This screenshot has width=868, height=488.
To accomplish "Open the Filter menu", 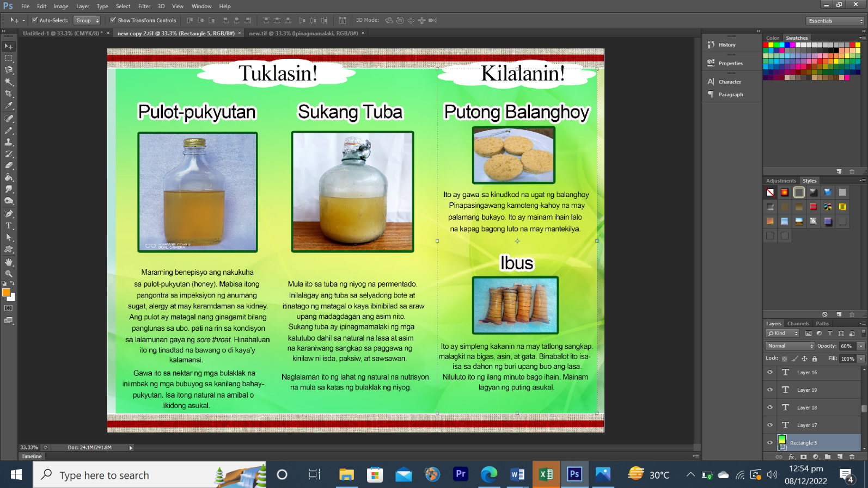I will coord(144,7).
